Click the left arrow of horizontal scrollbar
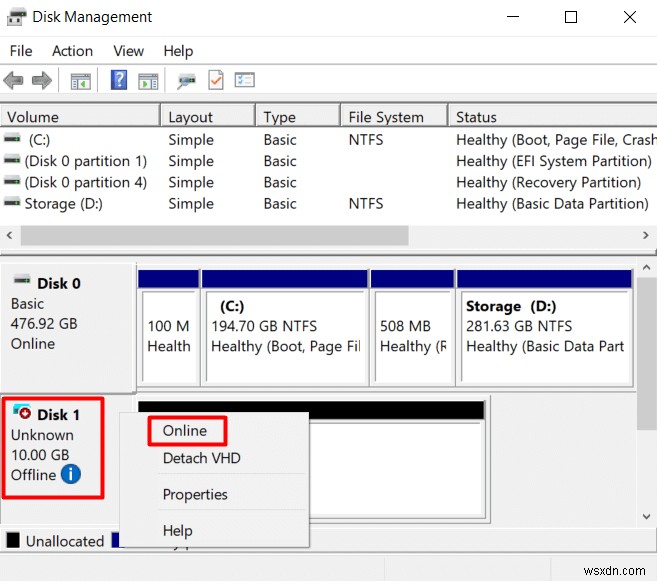657x581 pixels. (x=9, y=235)
